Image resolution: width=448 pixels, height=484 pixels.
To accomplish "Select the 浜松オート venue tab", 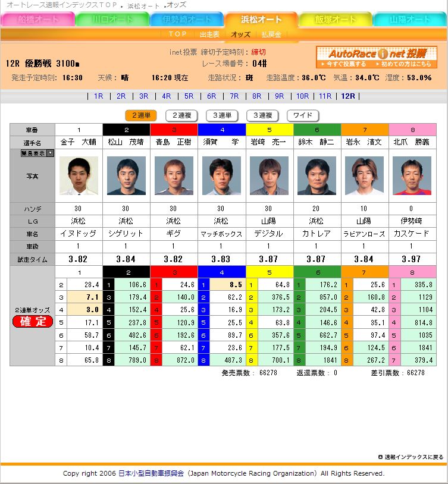I will click(x=261, y=20).
